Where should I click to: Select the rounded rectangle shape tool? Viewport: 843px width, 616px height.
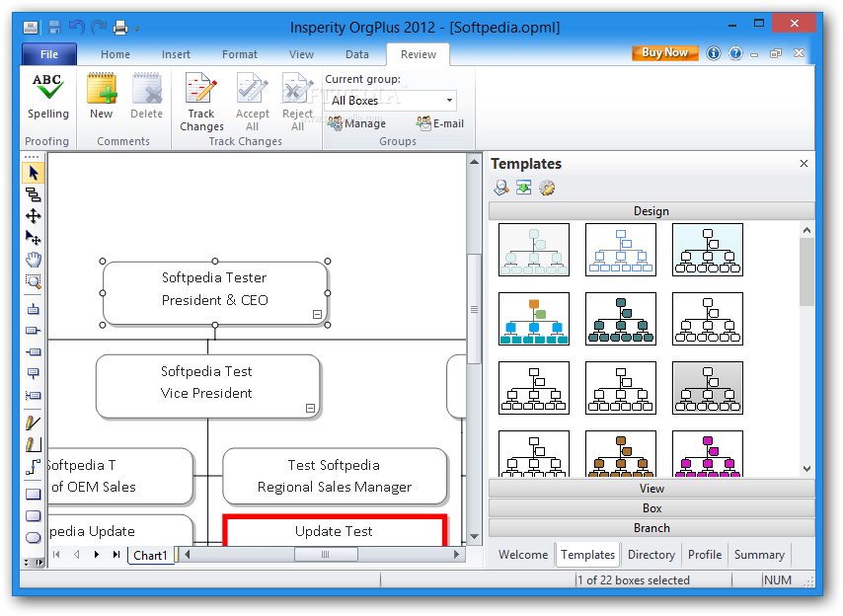(34, 516)
